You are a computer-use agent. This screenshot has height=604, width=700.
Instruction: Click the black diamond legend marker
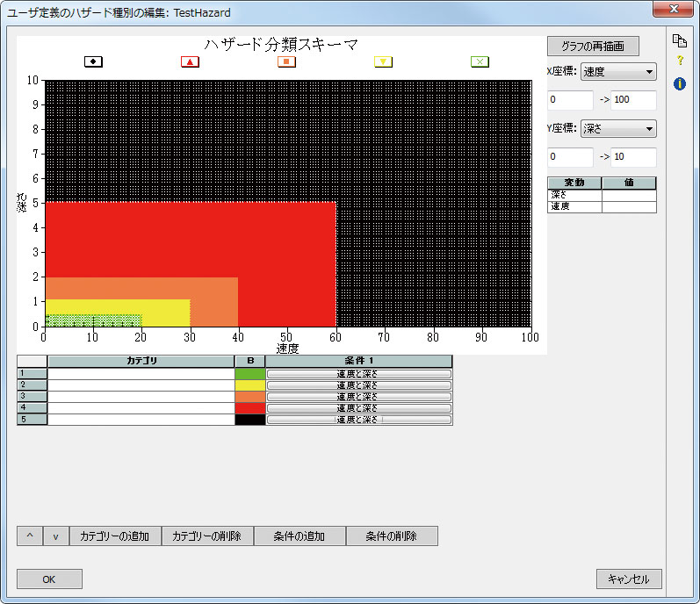(93, 61)
